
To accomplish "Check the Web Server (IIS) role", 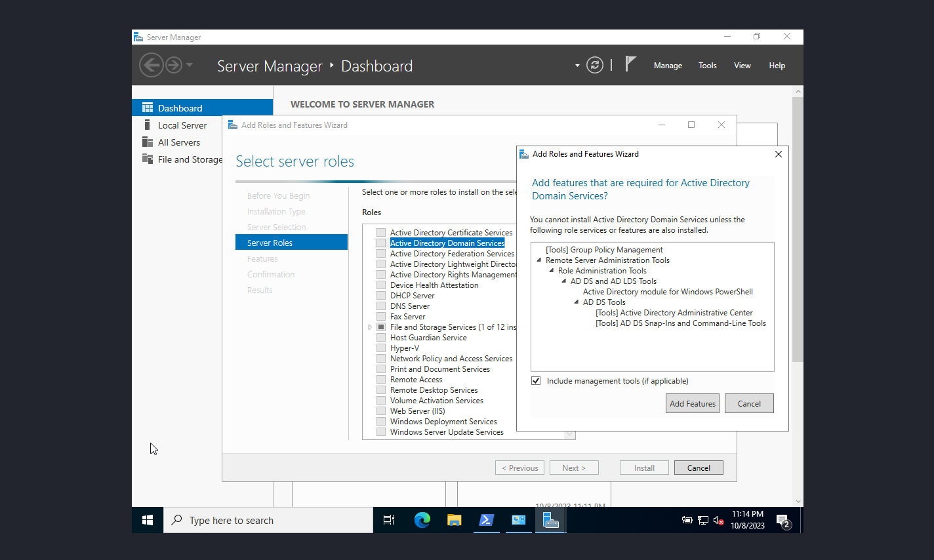I will pyautogui.click(x=381, y=411).
